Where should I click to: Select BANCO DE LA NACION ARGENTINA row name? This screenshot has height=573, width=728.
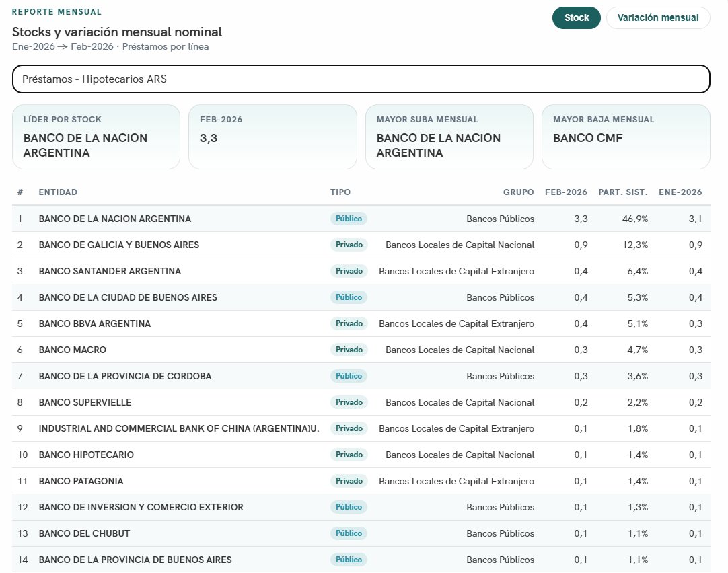click(x=114, y=219)
